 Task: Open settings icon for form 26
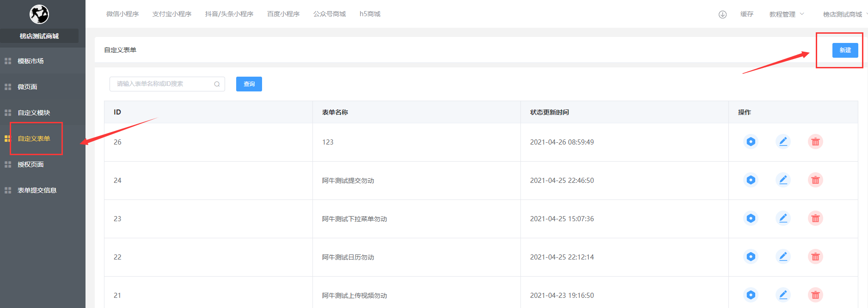coord(751,142)
